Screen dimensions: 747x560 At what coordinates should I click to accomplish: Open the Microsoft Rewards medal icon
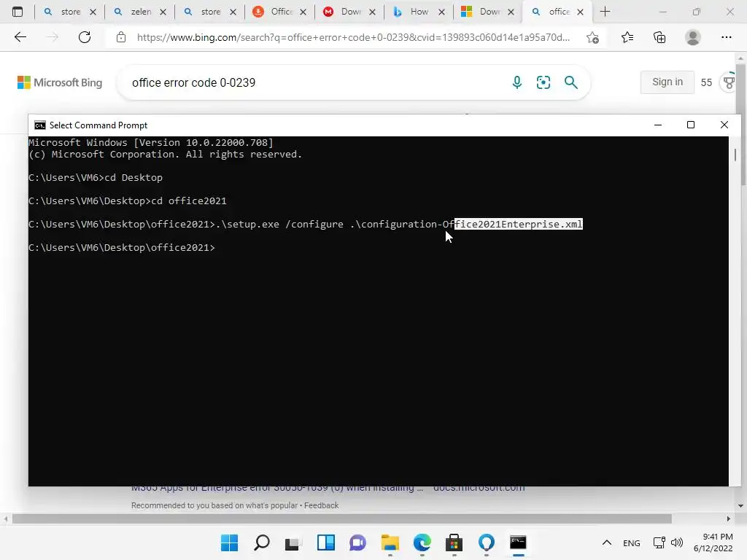pos(729,82)
